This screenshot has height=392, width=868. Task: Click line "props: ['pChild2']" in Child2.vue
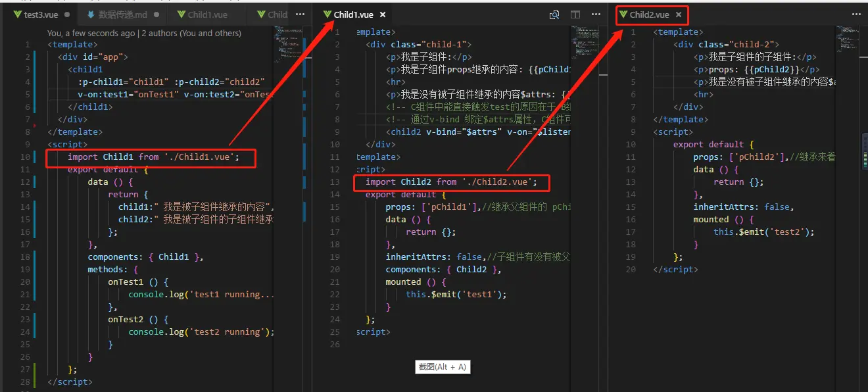[764, 157]
